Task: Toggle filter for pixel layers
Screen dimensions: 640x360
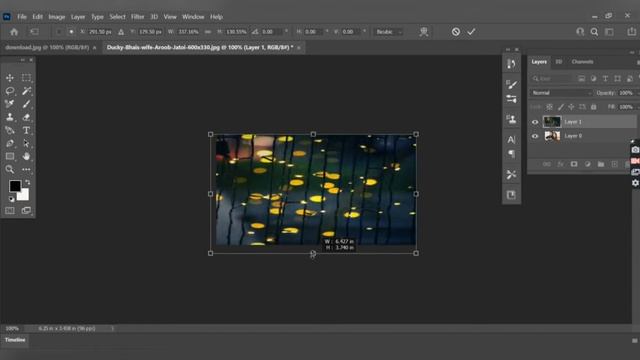Action: pyautogui.click(x=581, y=78)
